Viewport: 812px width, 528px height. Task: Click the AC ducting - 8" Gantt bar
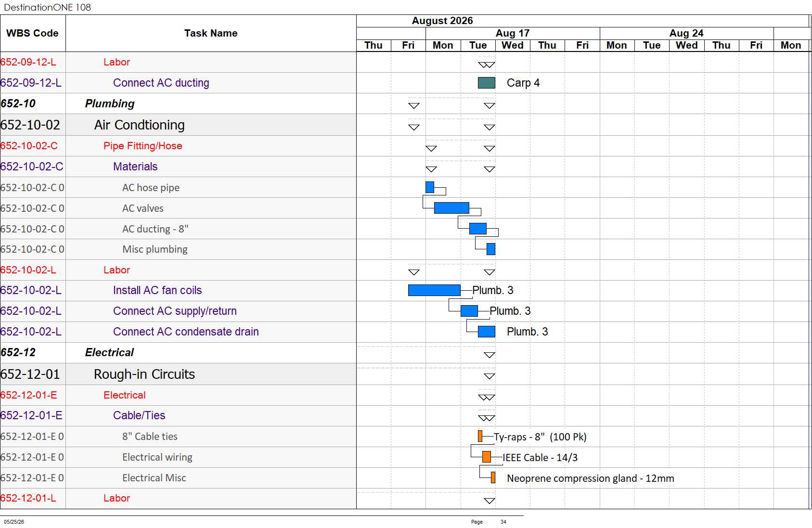477,229
